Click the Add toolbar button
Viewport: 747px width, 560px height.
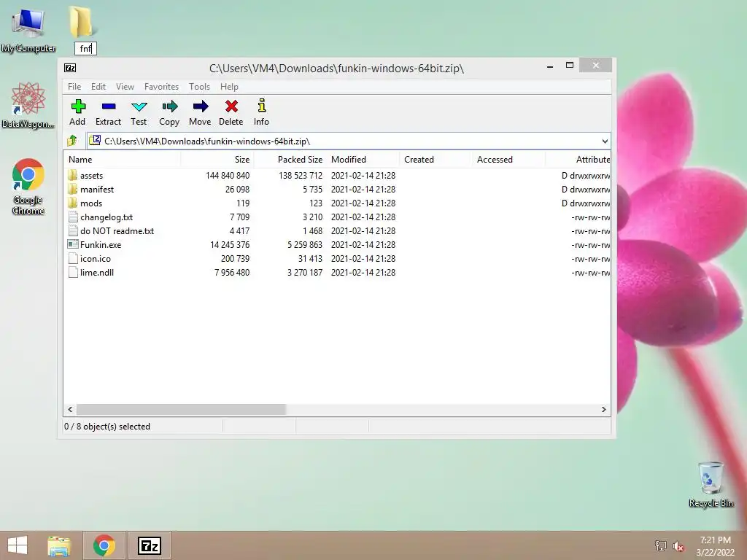click(x=77, y=112)
